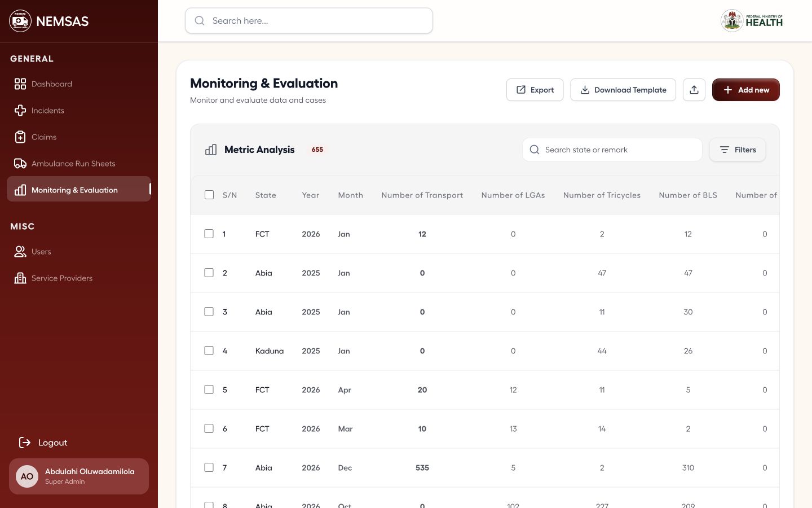Click transport value 20 in row 5
This screenshot has width=812, height=508.
[422, 389]
